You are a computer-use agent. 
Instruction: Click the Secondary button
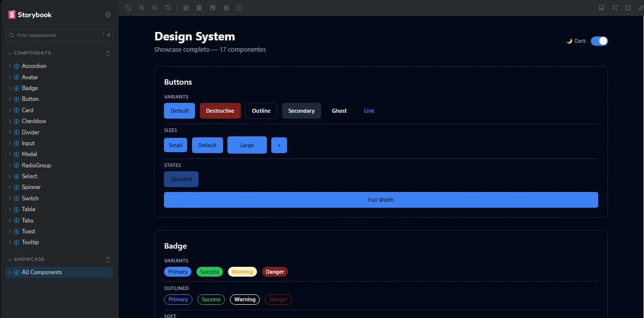coord(301,111)
